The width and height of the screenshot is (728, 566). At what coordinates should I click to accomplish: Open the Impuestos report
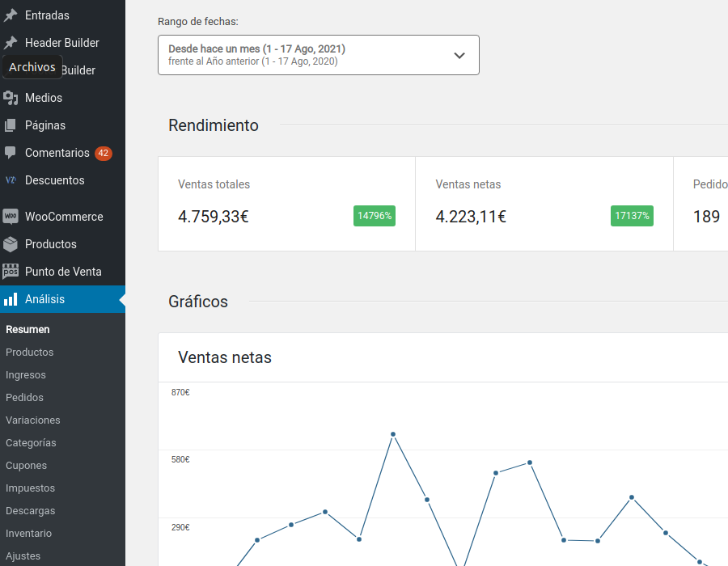[x=30, y=488]
